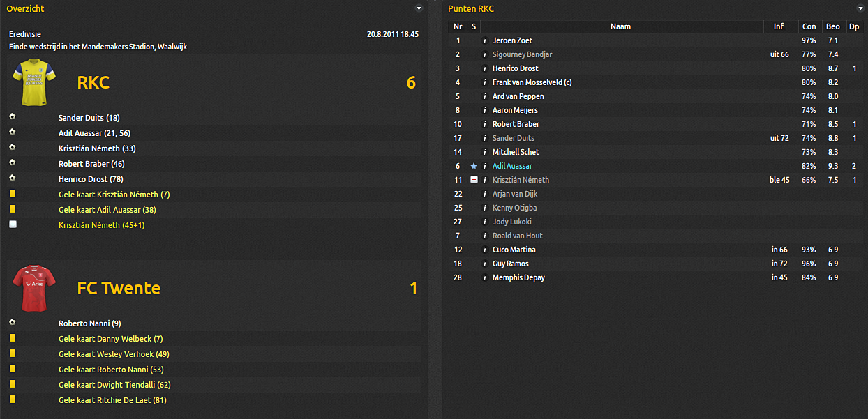Click the yellow card icon for Danny Welbeck
The width and height of the screenshot is (868, 419).
coord(13,338)
